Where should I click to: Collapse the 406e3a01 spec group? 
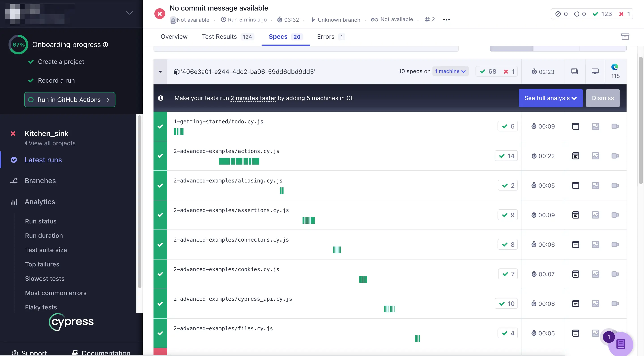(160, 72)
